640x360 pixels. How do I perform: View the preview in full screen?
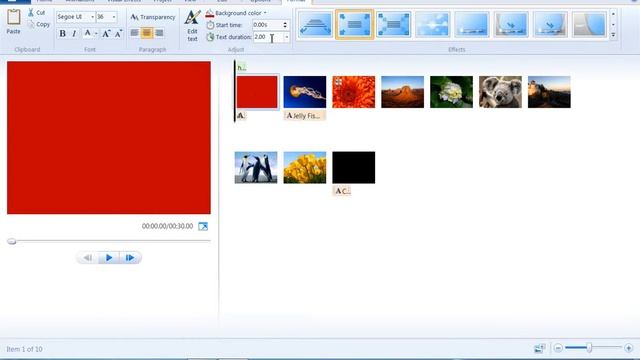[203, 226]
